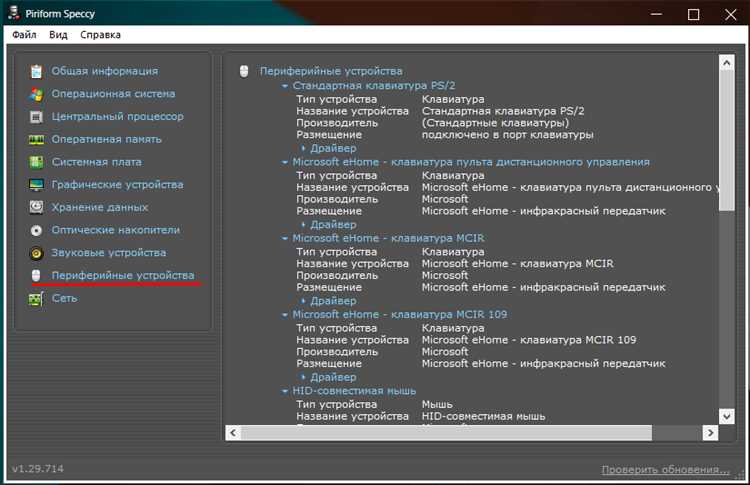This screenshot has height=485, width=750.
Task: View the Графические устройства section
Action: point(118,185)
